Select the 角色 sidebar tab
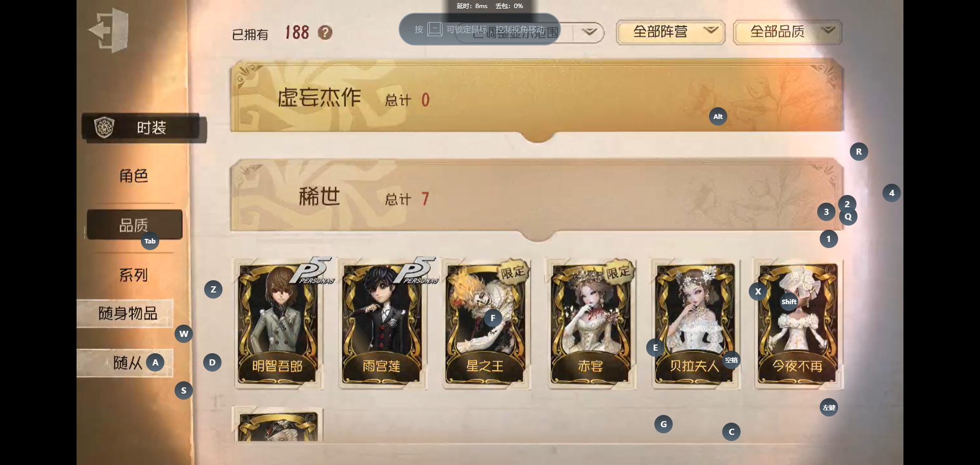The width and height of the screenshot is (980, 465). (134, 176)
